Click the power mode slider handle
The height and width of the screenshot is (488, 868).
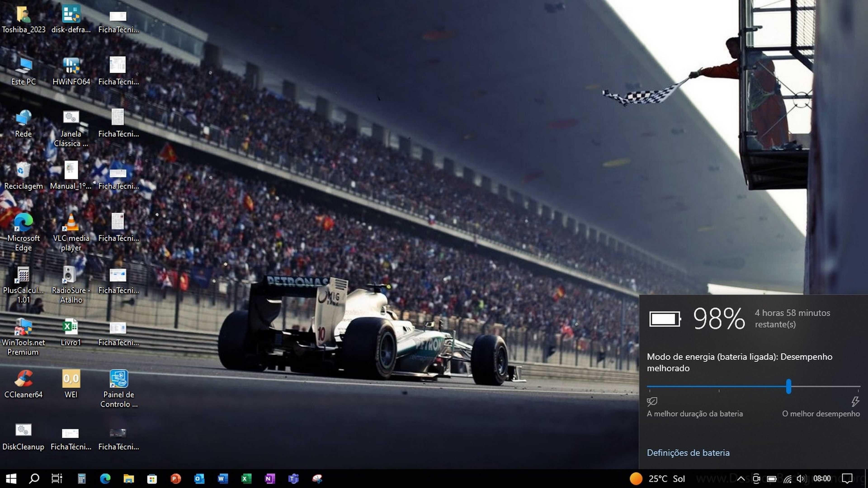(x=788, y=386)
